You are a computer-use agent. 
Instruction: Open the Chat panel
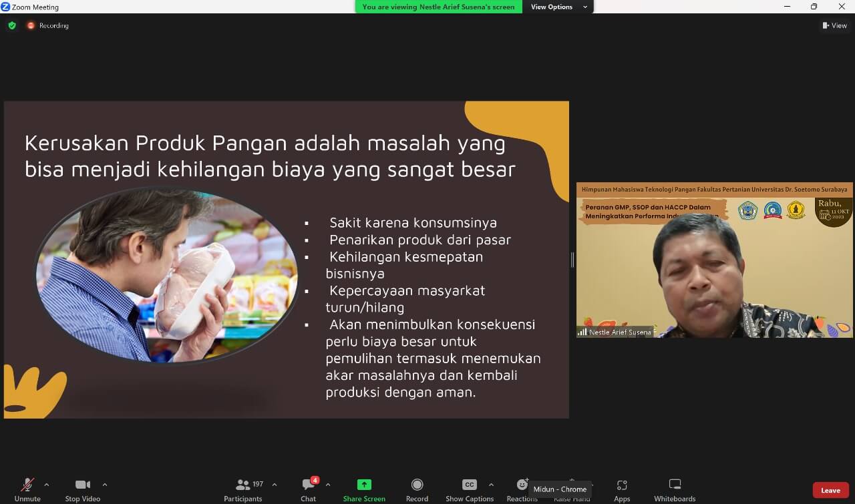(x=309, y=489)
